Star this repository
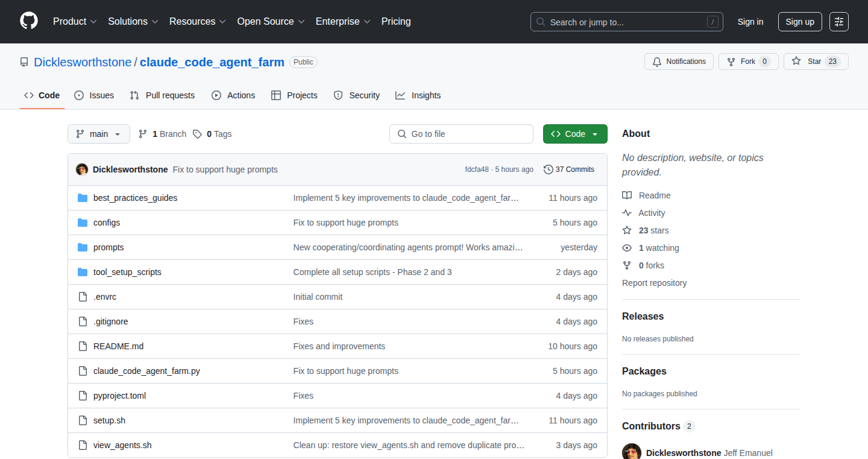Screen dimensions: 868x459 [x=816, y=62]
